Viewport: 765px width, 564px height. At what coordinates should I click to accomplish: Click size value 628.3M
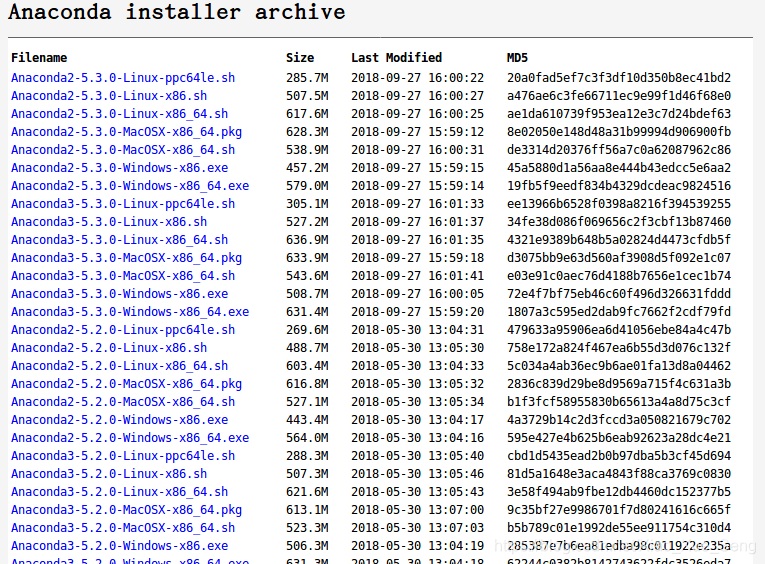pos(307,132)
